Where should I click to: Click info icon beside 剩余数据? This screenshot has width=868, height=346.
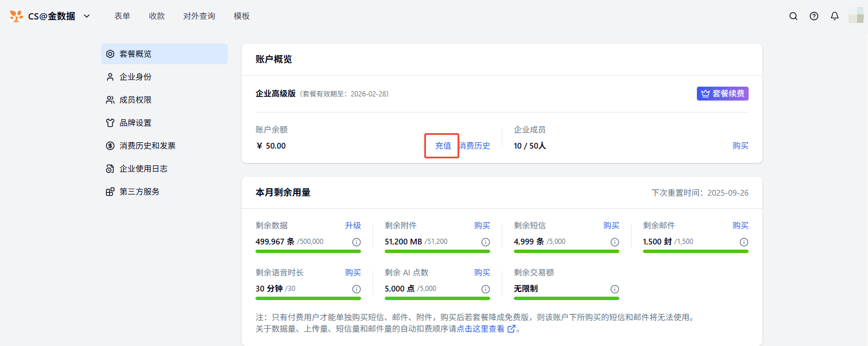tap(356, 242)
